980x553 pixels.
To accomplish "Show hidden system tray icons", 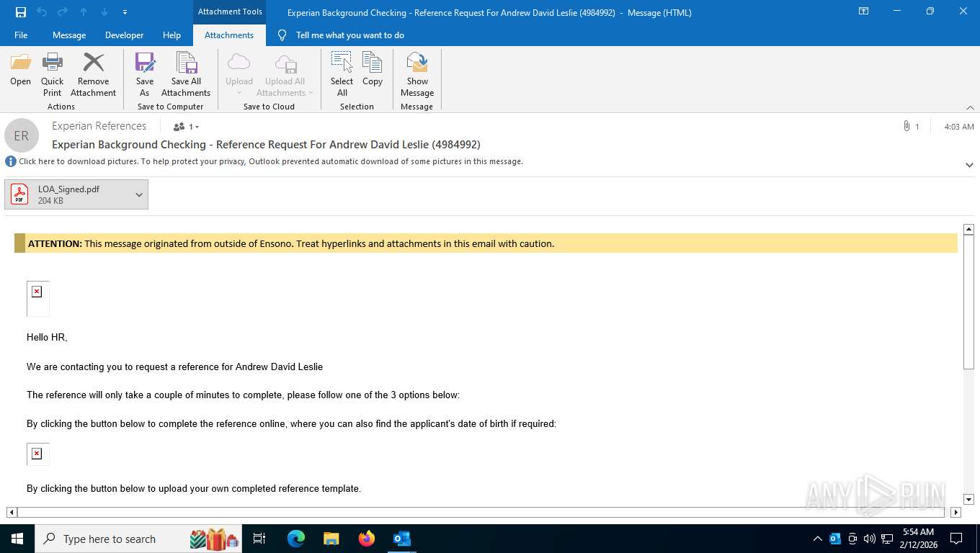I will [817, 539].
